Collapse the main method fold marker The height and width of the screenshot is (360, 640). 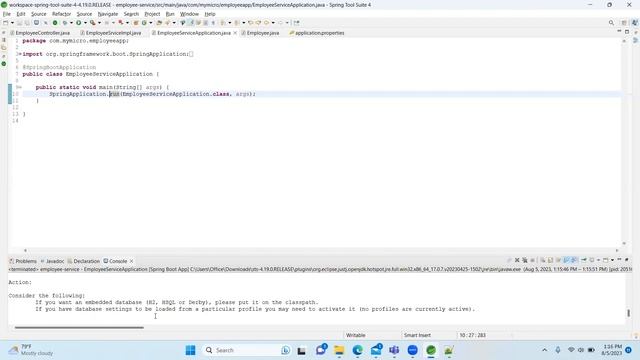pyautogui.click(x=20, y=87)
